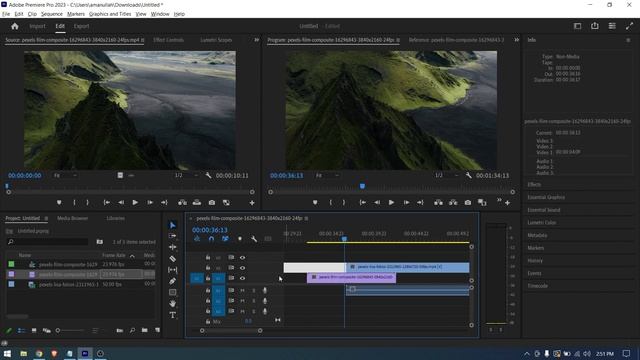Open Source monitor zoom level Fit dropdown
The image size is (640, 360).
(65, 176)
